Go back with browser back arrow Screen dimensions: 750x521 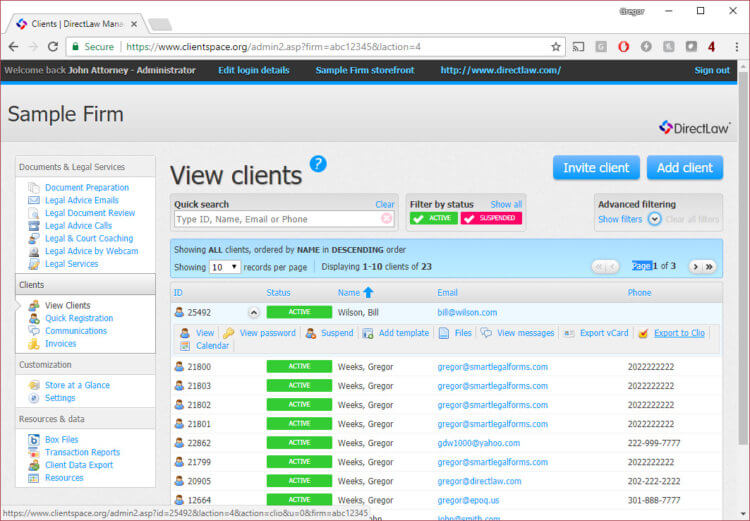pos(13,47)
